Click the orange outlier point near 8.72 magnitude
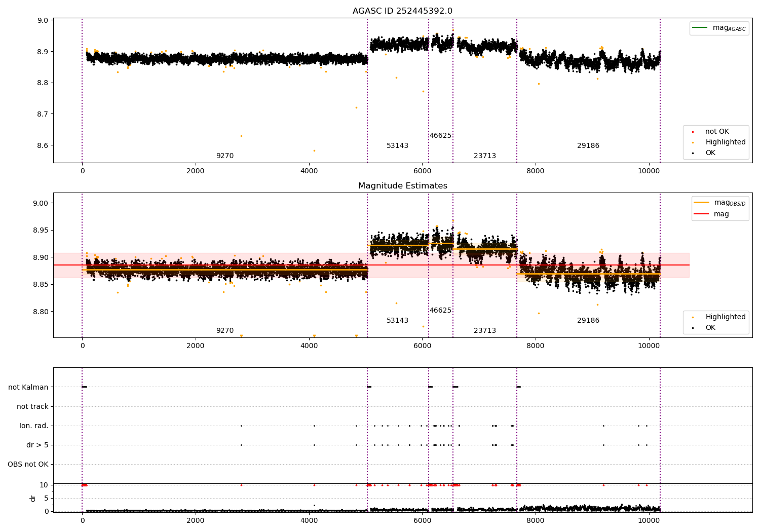The image size is (760, 532). [x=356, y=107]
